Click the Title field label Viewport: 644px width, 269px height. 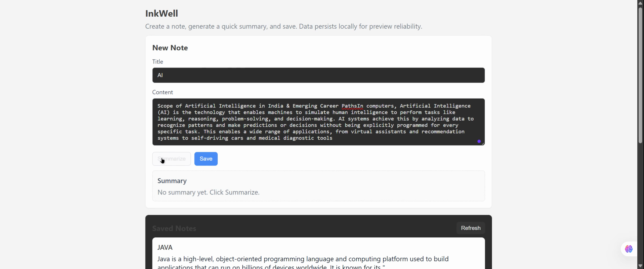click(158, 62)
